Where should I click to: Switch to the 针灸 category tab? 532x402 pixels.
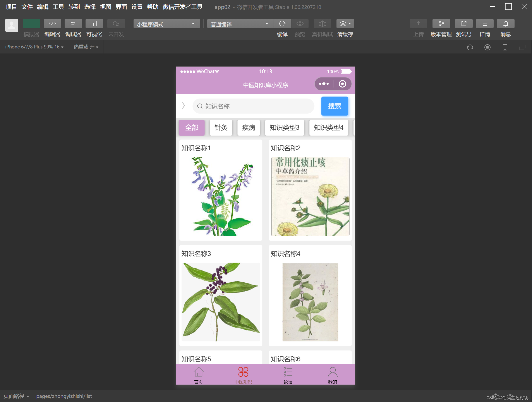[x=221, y=128]
